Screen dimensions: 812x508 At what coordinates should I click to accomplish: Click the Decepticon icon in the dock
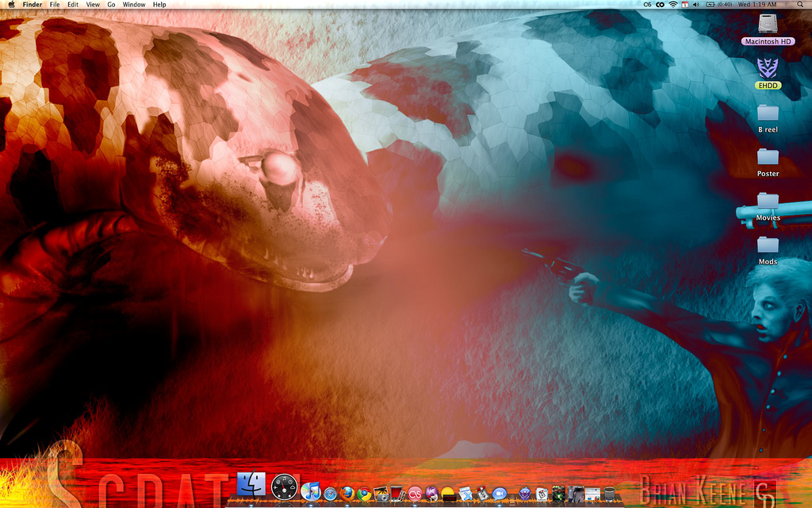(525, 494)
